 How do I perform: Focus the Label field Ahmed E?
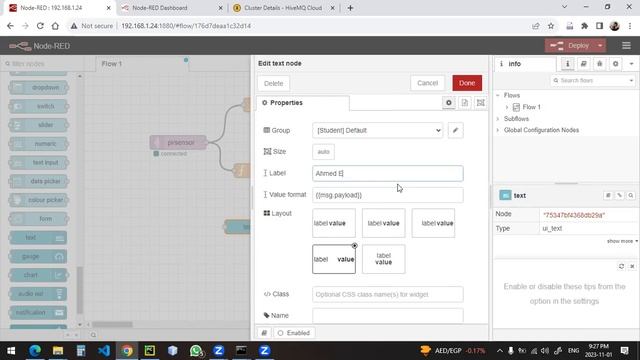[388, 173]
